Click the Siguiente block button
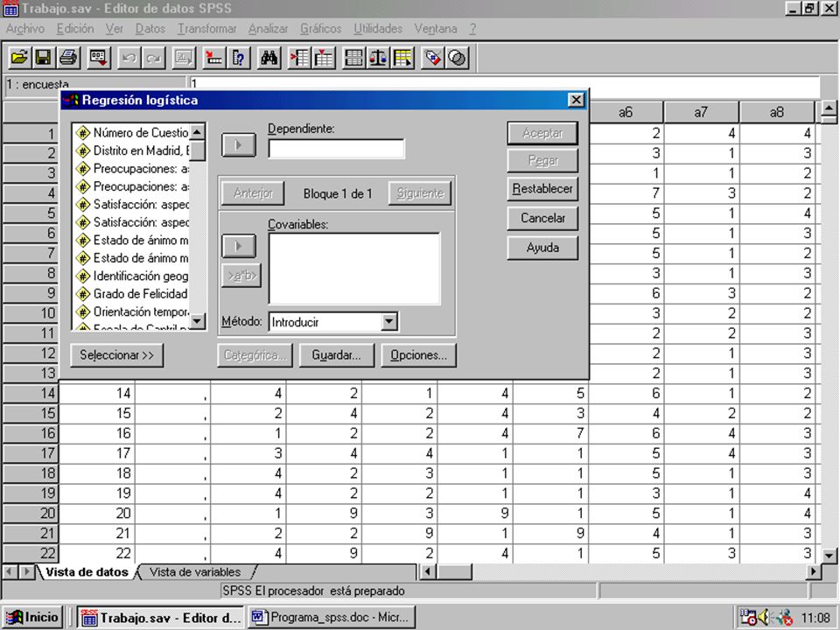The width and height of the screenshot is (840, 630). tap(420, 192)
